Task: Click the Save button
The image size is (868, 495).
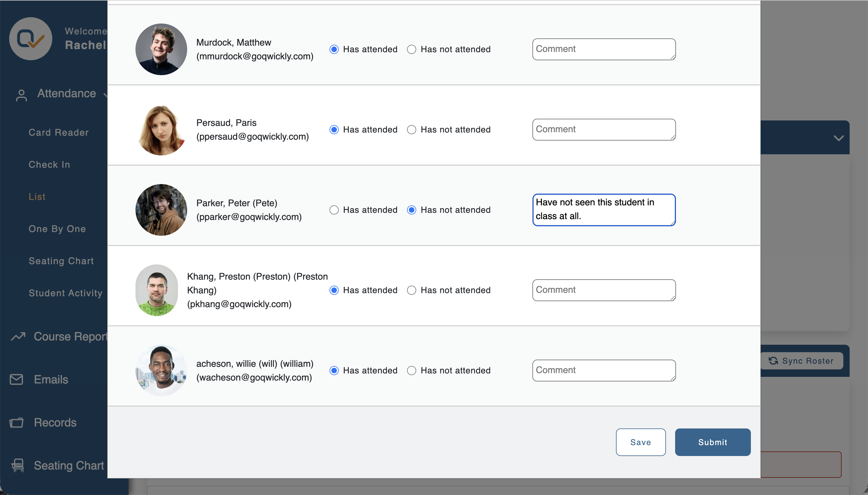Action: (x=641, y=442)
